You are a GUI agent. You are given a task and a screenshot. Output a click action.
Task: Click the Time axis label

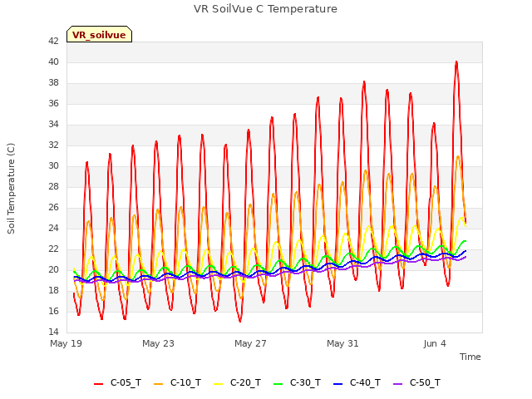(470, 357)
